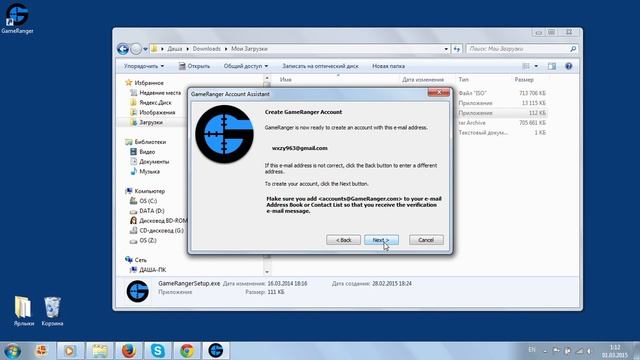Open the Общий доступ dropdown
This screenshot has width=640, height=360.
point(246,66)
